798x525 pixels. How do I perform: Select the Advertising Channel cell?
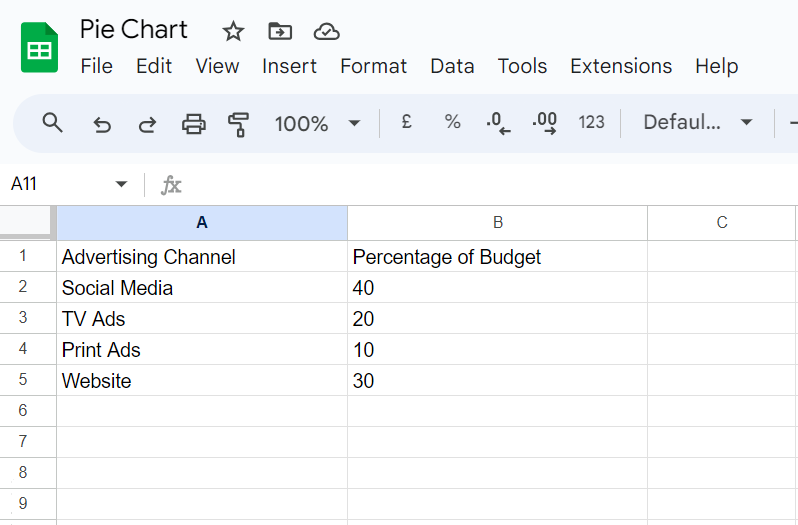pyautogui.click(x=202, y=256)
